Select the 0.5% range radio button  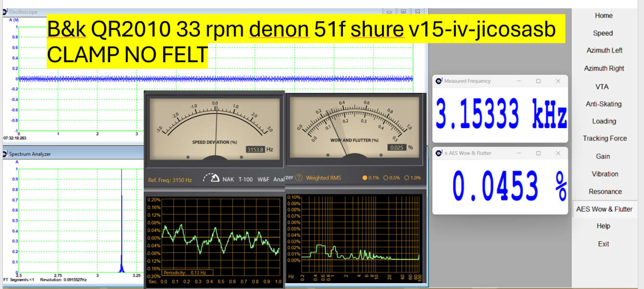click(385, 178)
